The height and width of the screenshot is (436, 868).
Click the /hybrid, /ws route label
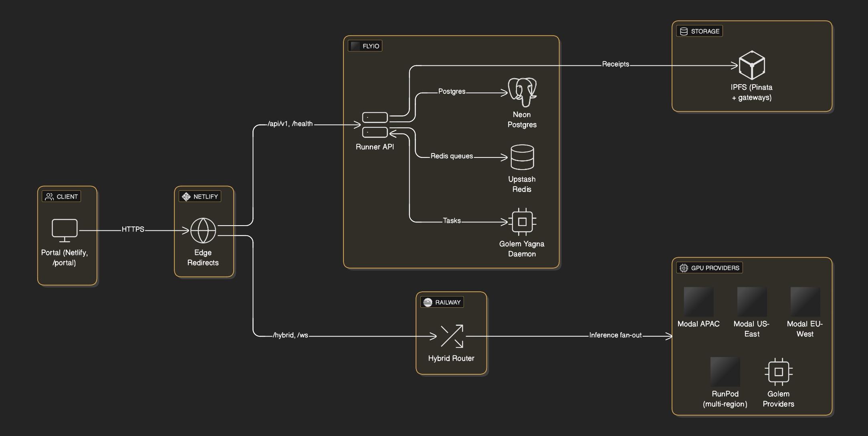coord(290,335)
